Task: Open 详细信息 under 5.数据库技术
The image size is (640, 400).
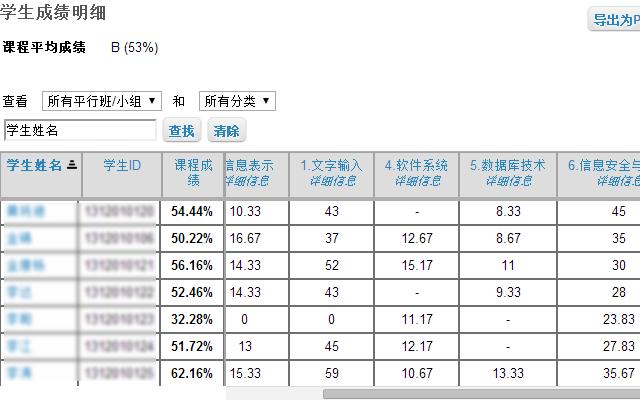Action: pyautogui.click(x=509, y=180)
